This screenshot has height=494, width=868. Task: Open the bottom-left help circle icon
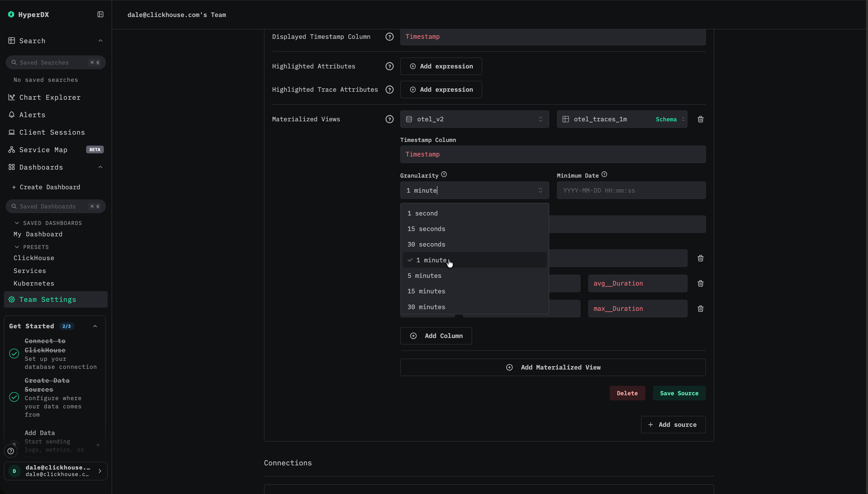click(11, 451)
